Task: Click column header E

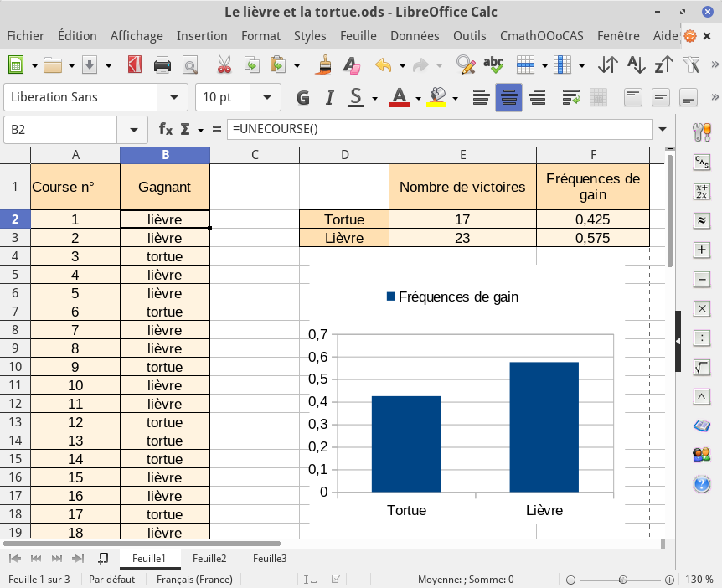Action: (x=462, y=155)
